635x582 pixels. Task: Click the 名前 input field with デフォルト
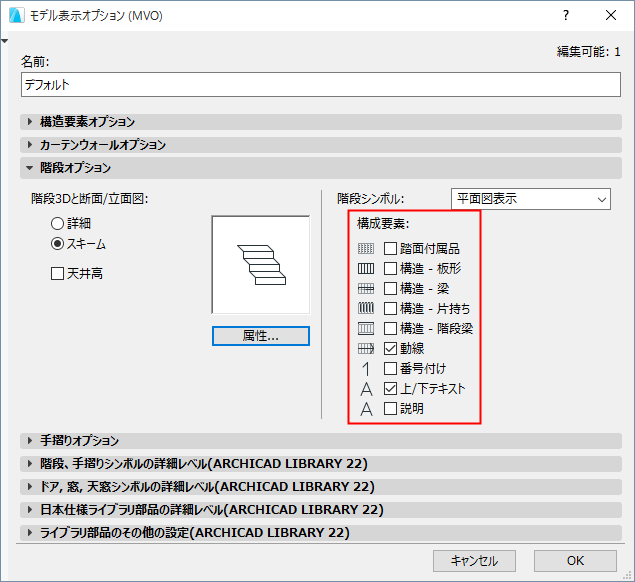[x=321, y=85]
